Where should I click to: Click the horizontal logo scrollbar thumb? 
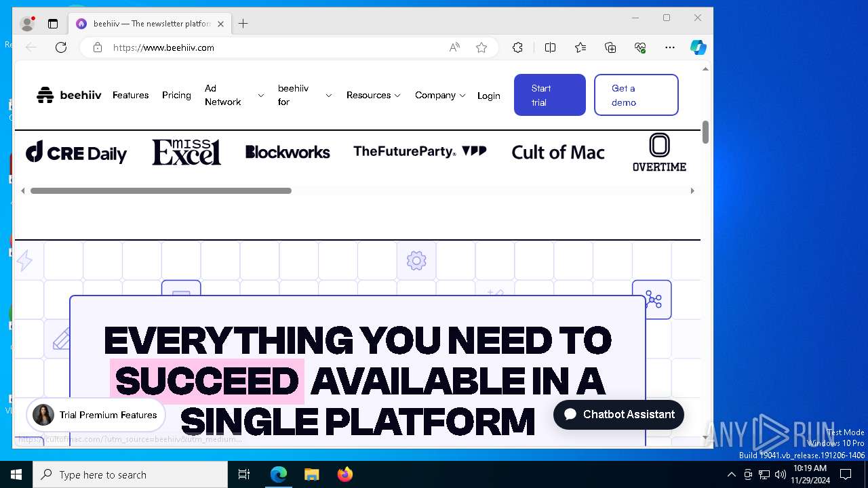[x=161, y=191]
